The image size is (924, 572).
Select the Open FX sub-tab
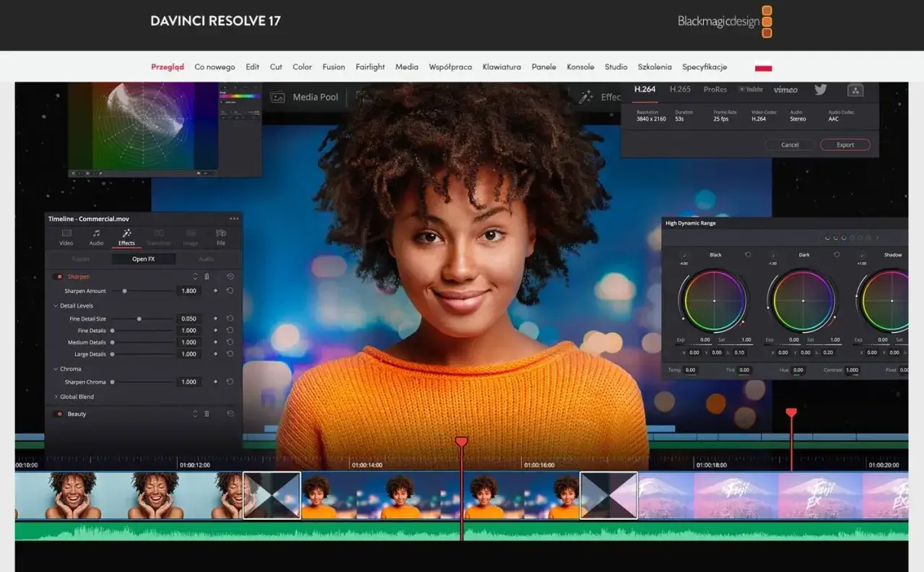click(143, 259)
